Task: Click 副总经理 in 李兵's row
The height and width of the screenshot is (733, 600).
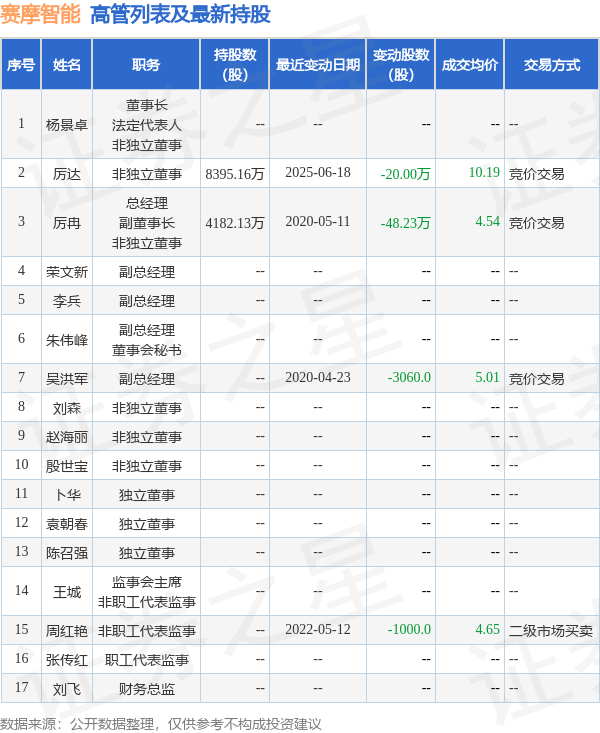Action: tap(146, 301)
